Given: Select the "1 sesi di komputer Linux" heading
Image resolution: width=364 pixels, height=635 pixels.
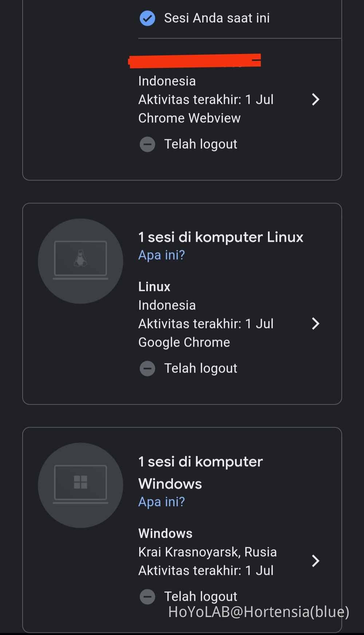Looking at the screenshot, I should click(x=221, y=237).
